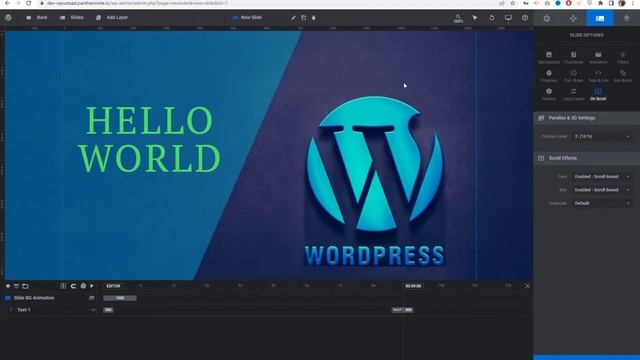
Task: Click the timeline home icon
Action: click(x=8, y=286)
